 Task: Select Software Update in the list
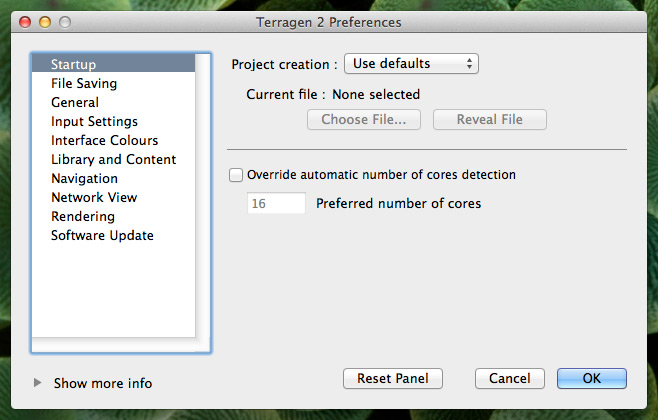click(113, 235)
